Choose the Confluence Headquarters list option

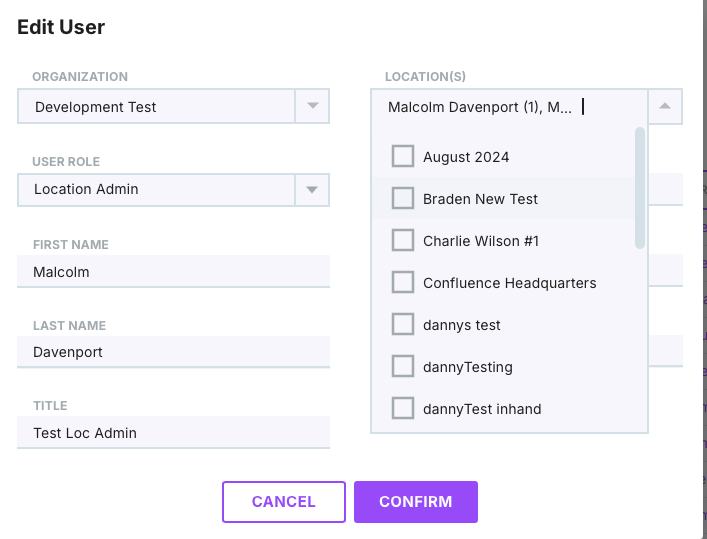click(509, 283)
